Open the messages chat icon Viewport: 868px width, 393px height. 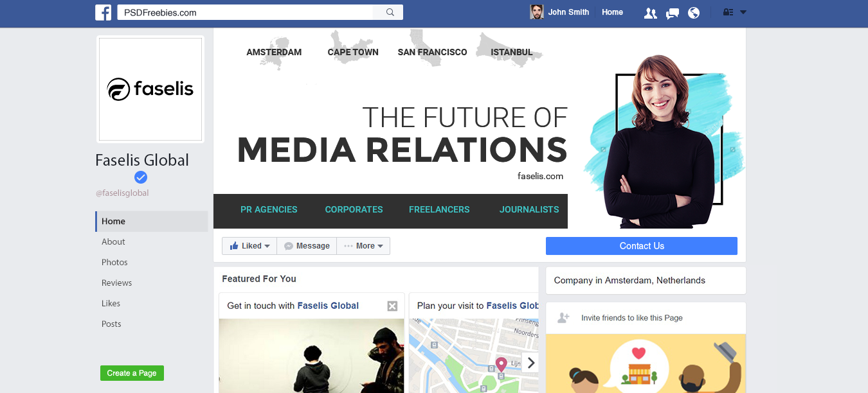coord(673,13)
